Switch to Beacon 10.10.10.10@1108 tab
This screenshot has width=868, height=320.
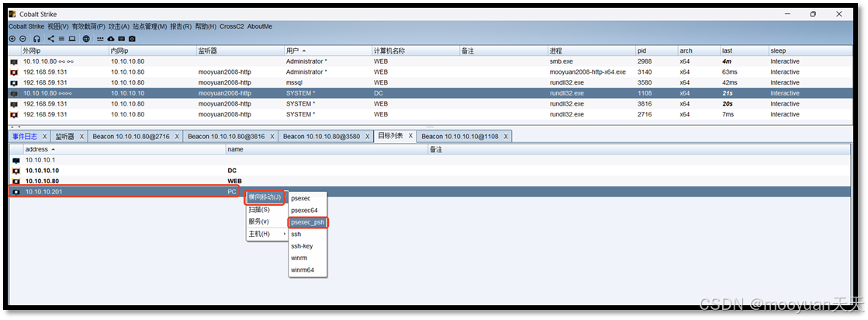459,137
